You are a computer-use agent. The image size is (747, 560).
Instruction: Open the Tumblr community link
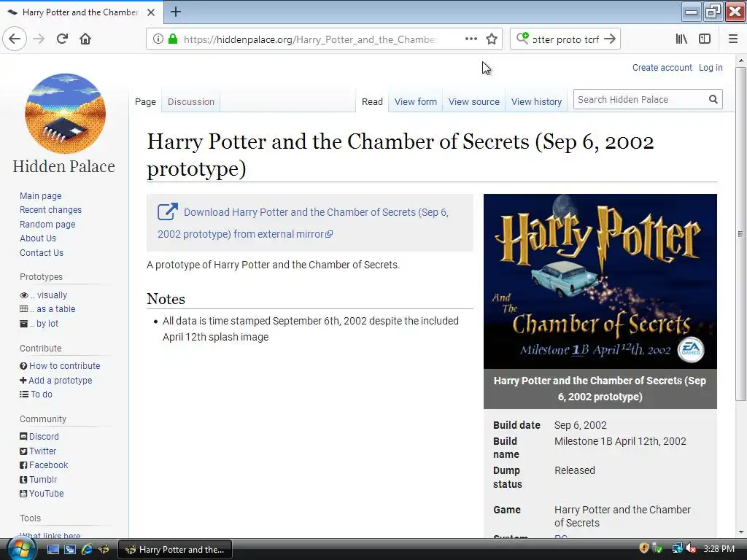tap(43, 480)
